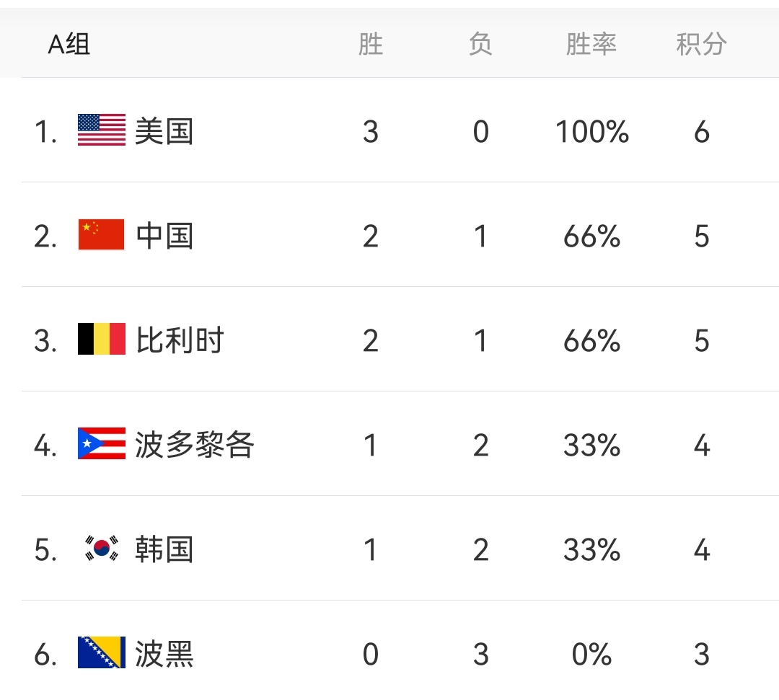This screenshot has height=700, width=779.
Task: Click the 胜率 column header
Action: (591, 43)
